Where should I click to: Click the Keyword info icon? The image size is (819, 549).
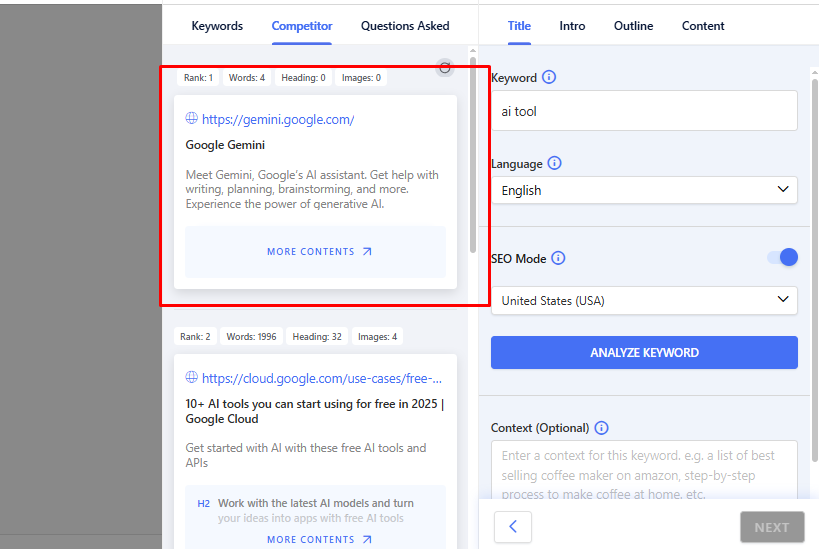click(549, 78)
